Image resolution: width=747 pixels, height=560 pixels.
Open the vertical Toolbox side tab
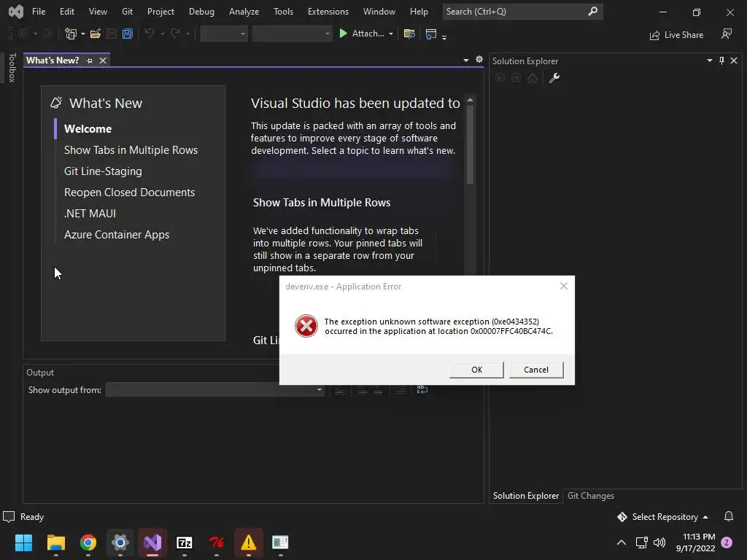(12, 68)
